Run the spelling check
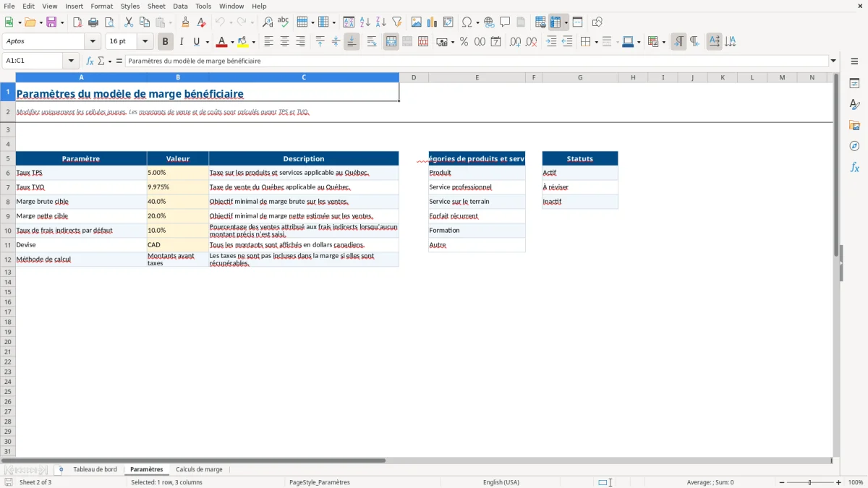The height and width of the screenshot is (488, 868). click(284, 22)
